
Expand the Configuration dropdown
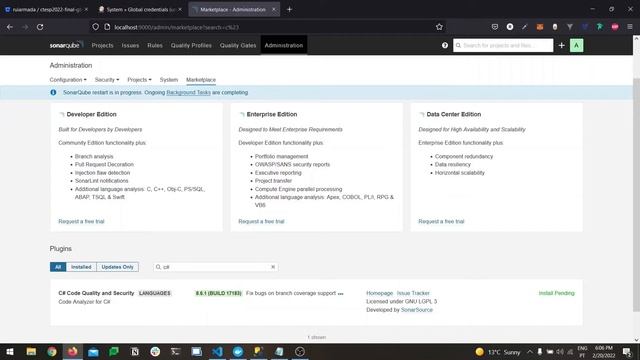[x=68, y=80]
